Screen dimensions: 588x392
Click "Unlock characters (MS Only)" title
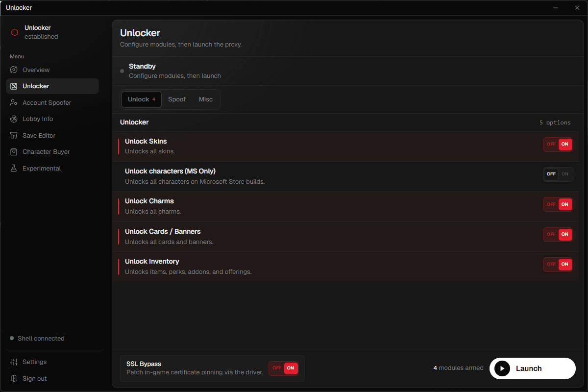[x=170, y=171]
